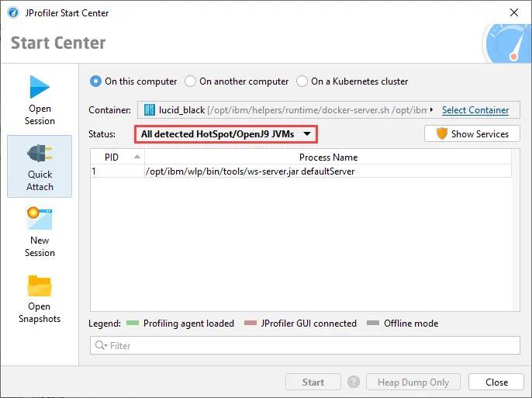Screen dimensions: 532x398
Task: Select On a Kubernetes cluster option
Action: click(x=302, y=81)
